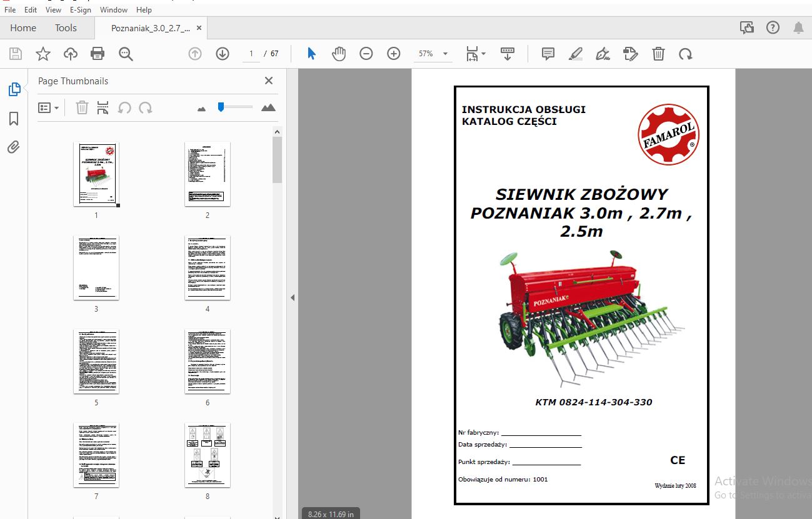Switch to the Tools tab

click(x=66, y=27)
